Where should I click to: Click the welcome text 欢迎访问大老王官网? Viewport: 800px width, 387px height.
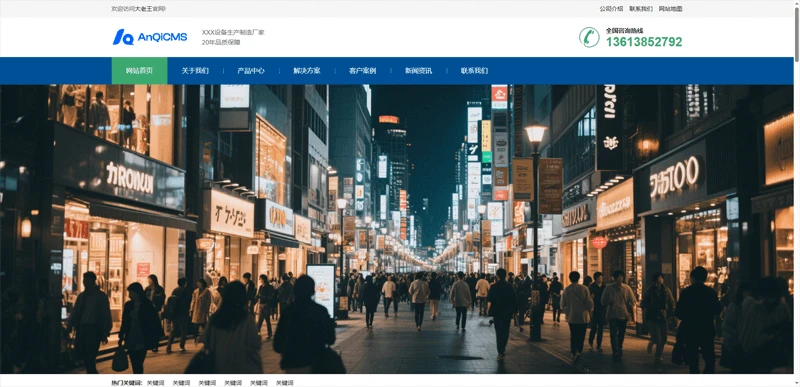tap(138, 9)
